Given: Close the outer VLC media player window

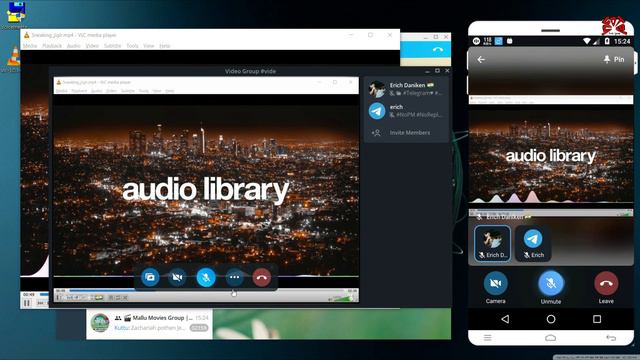Looking at the screenshot, I should (x=390, y=35).
